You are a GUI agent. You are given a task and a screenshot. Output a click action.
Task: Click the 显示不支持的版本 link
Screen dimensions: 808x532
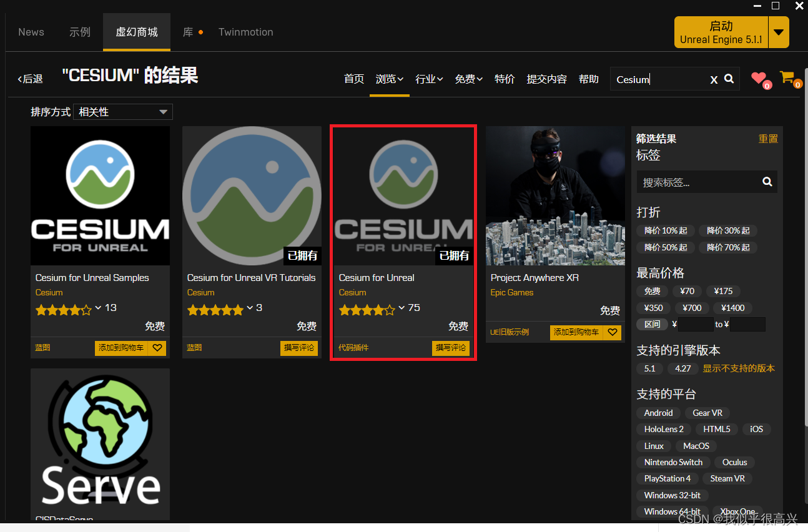coord(739,368)
